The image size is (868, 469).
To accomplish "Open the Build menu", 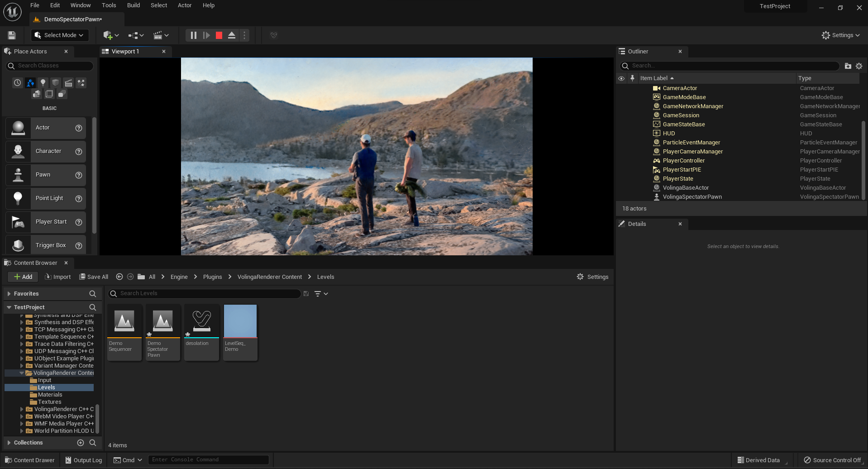I will click(x=133, y=5).
